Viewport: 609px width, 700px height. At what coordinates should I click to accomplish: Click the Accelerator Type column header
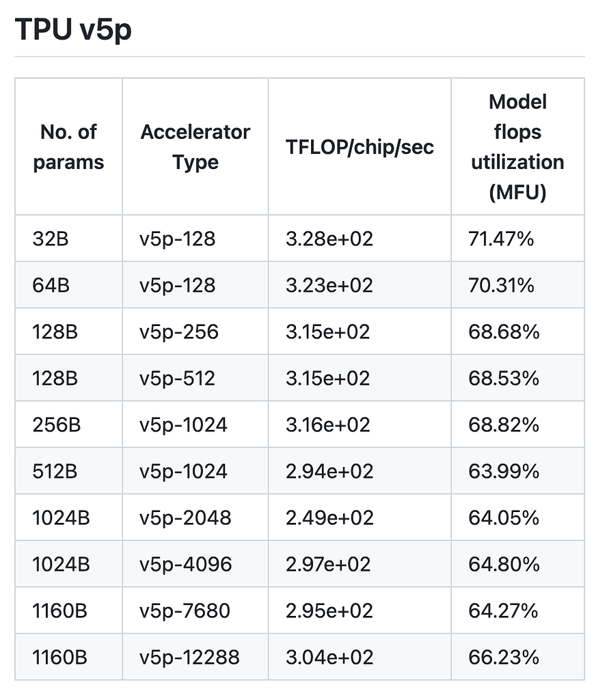coord(195,147)
